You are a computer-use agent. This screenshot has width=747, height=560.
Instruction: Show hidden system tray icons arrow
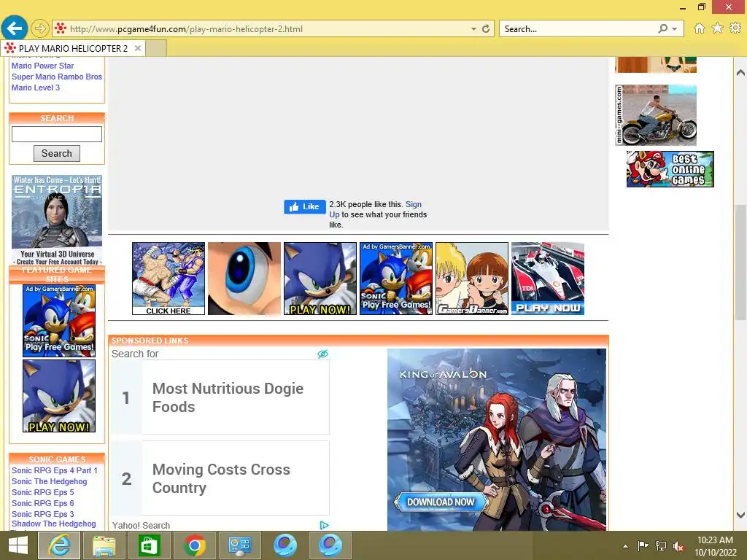tap(625, 546)
